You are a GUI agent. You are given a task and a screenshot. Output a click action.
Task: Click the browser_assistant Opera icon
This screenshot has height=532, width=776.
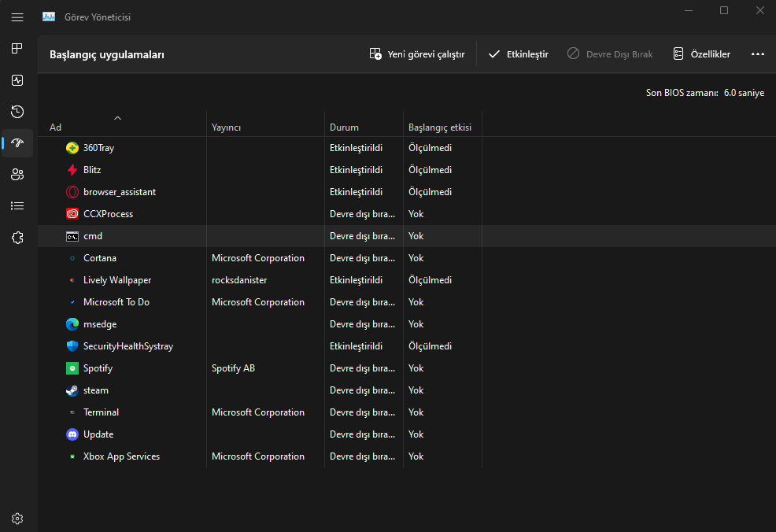click(72, 192)
